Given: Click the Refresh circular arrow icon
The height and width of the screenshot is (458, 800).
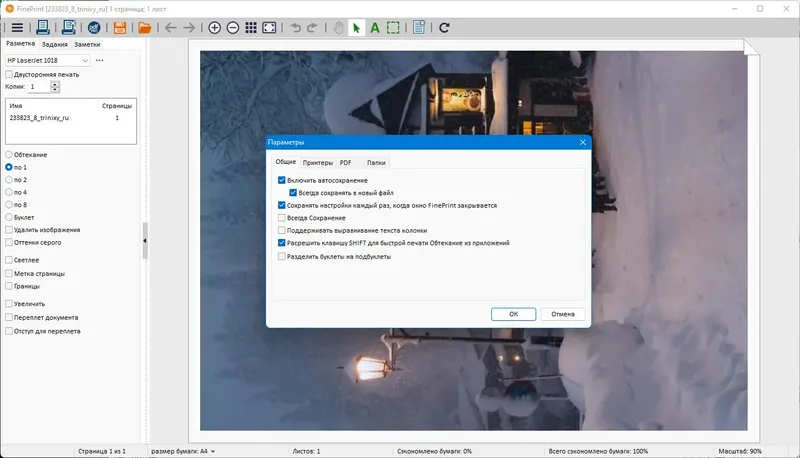Looking at the screenshot, I should (x=444, y=28).
